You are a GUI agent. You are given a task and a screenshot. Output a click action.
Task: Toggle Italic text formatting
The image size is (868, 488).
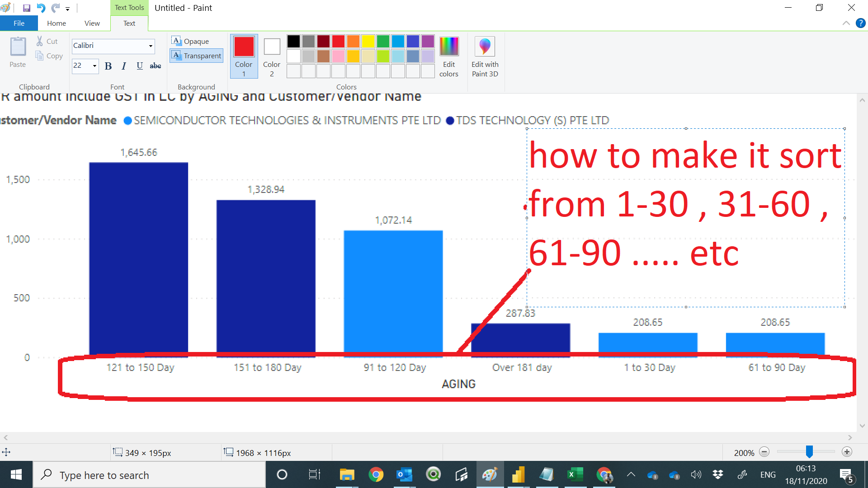click(124, 66)
